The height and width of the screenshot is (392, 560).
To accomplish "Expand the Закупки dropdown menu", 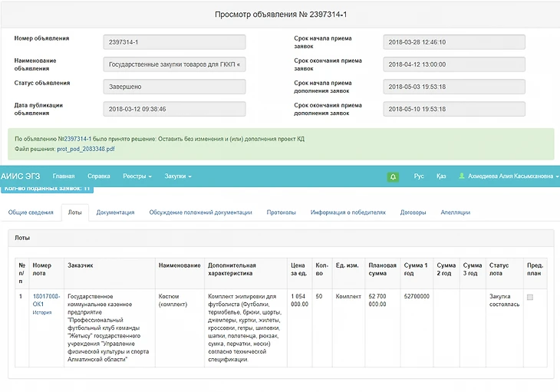I will (x=178, y=176).
